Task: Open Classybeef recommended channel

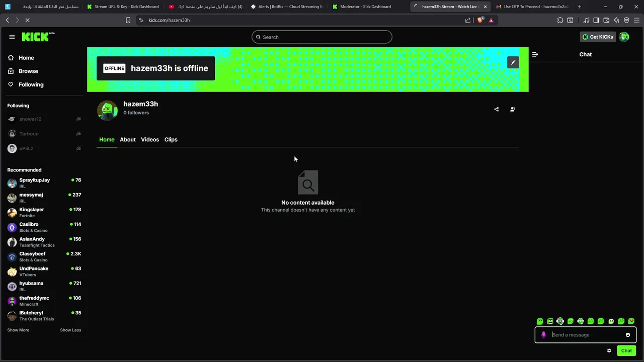Action: coord(44,256)
